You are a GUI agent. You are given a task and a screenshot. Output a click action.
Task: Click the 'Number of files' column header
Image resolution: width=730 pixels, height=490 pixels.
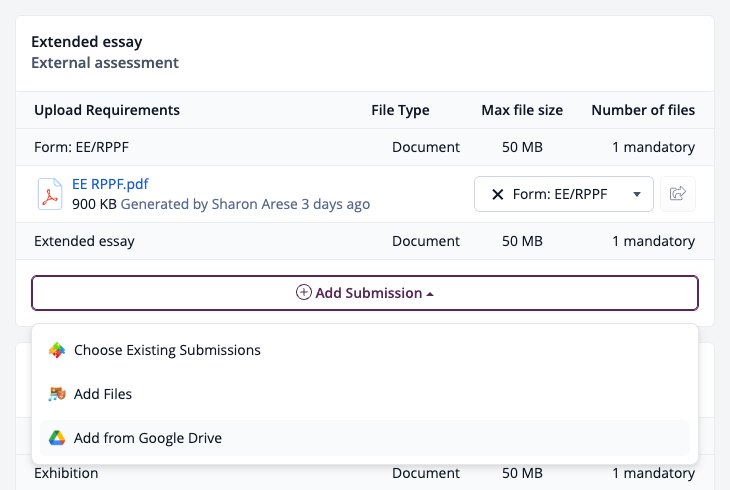(643, 110)
